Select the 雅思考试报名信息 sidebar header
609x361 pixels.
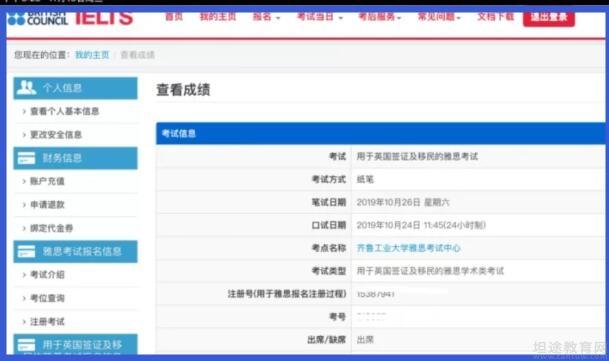[75, 251]
